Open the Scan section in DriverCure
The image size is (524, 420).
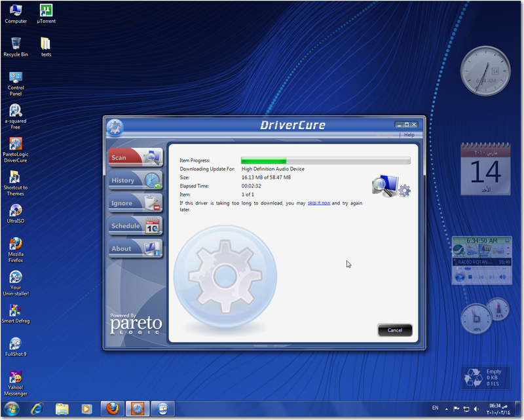point(136,157)
